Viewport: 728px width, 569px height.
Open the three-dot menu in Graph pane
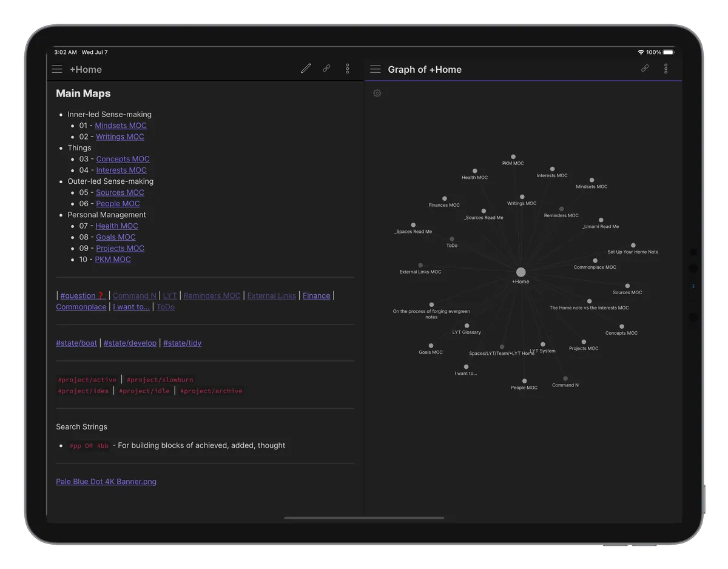[x=666, y=69]
